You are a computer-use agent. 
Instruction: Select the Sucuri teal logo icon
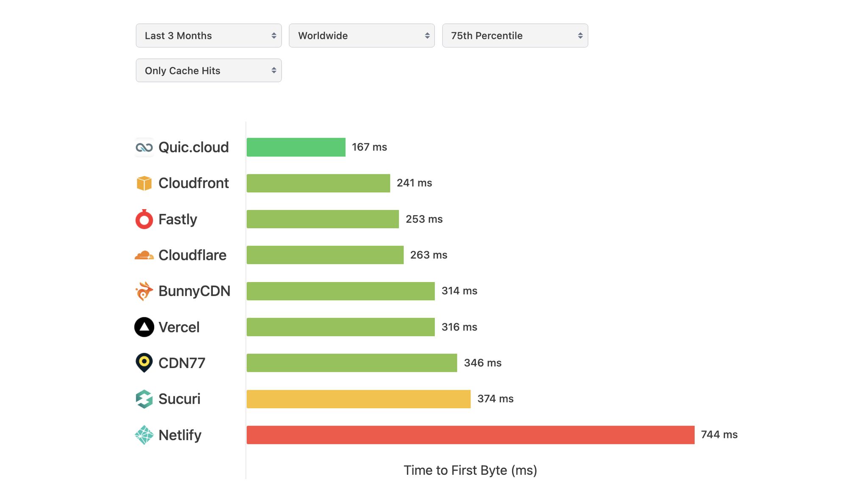click(x=144, y=399)
